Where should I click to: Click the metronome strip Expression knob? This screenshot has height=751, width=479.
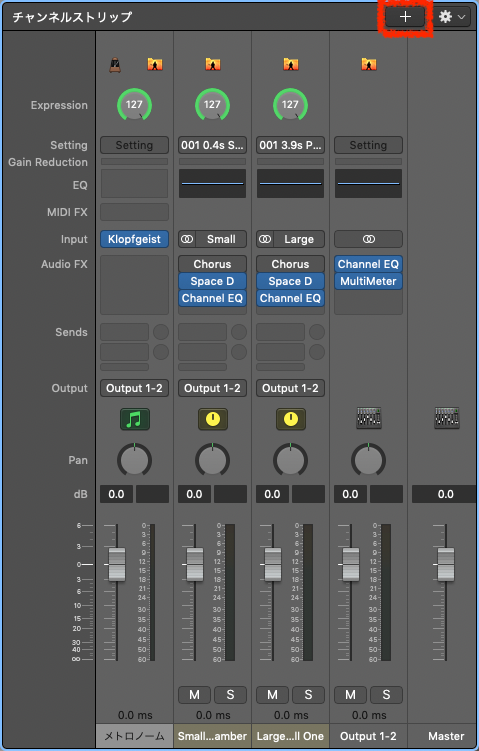(x=135, y=105)
